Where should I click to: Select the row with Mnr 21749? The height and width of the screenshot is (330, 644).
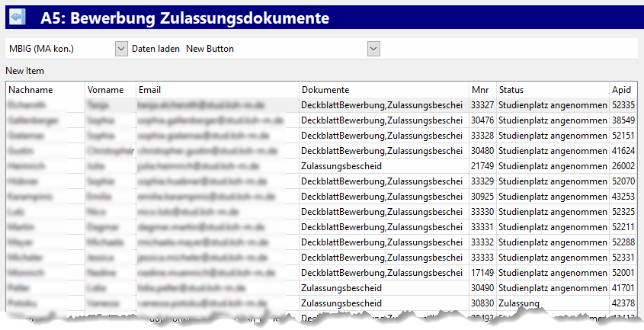click(482, 166)
